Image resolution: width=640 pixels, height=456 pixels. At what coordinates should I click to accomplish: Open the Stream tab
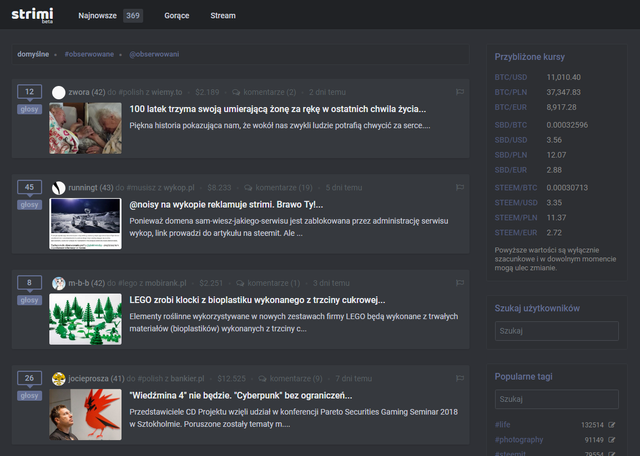point(223,16)
